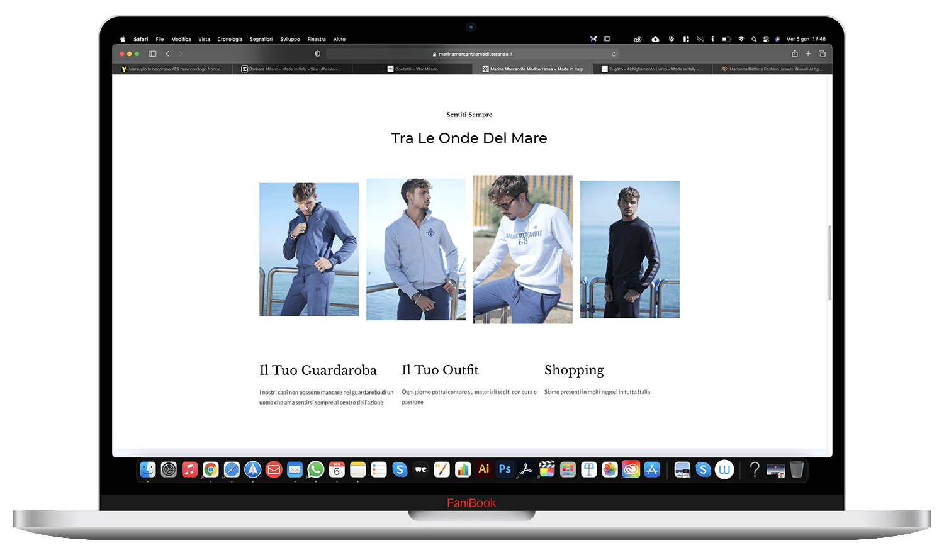This screenshot has width=944, height=560.
Task: Add a new Safari tab
Action: (808, 54)
